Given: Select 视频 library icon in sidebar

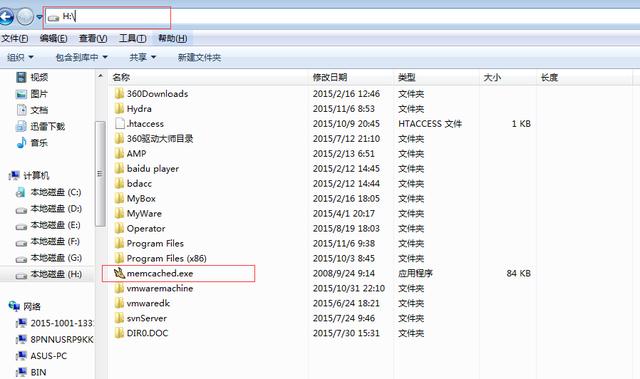Looking at the screenshot, I should tap(21, 77).
